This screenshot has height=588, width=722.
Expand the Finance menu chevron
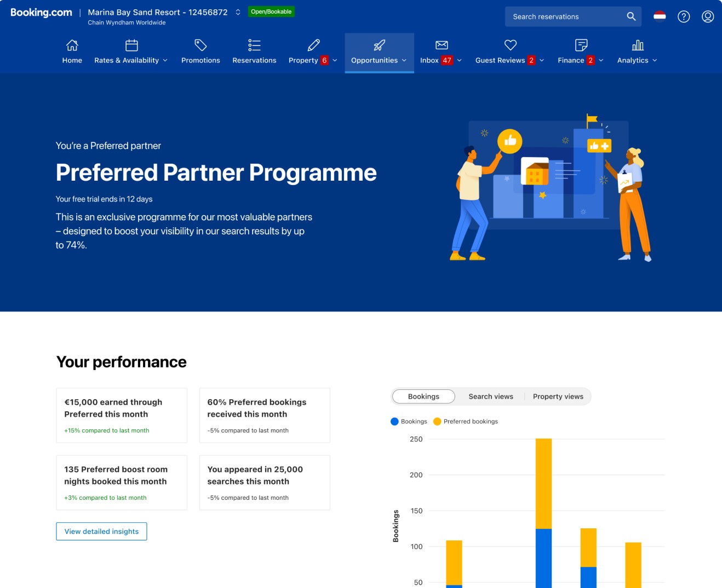[x=601, y=60]
